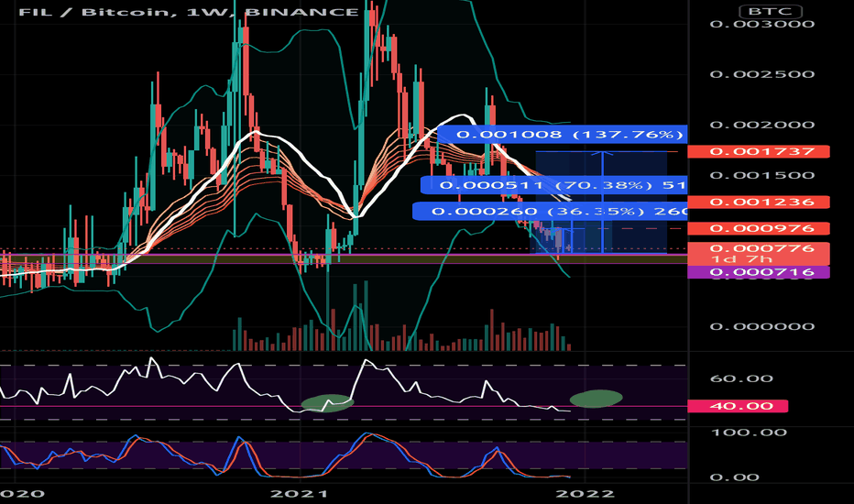
Task: Click the 100.00 stochastic axis value
Action: (x=749, y=433)
